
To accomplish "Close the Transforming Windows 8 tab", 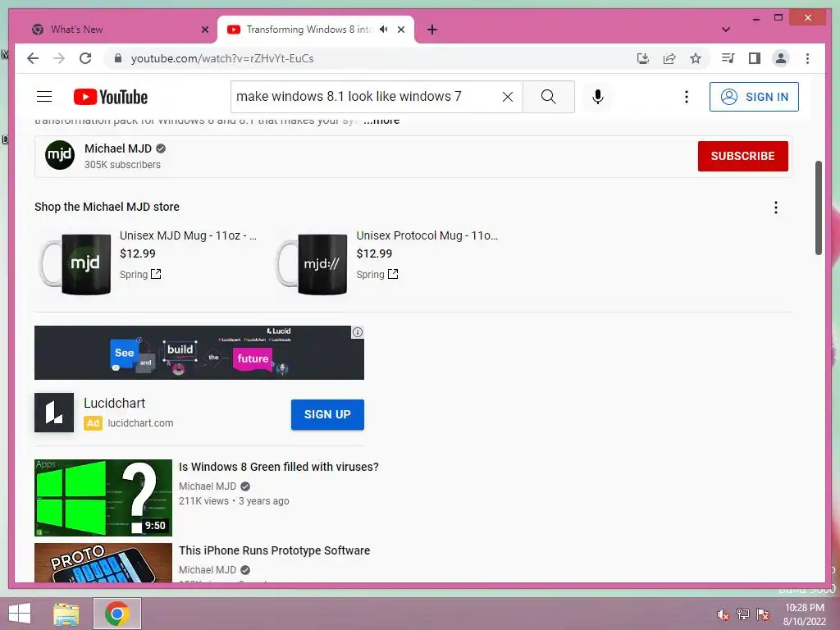I will [400, 30].
